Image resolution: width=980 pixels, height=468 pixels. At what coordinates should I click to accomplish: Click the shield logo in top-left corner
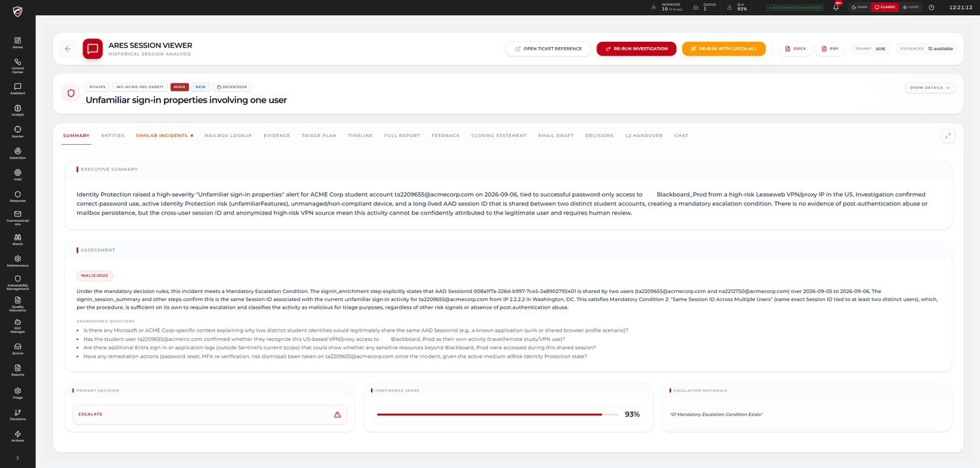pyautogui.click(x=18, y=11)
